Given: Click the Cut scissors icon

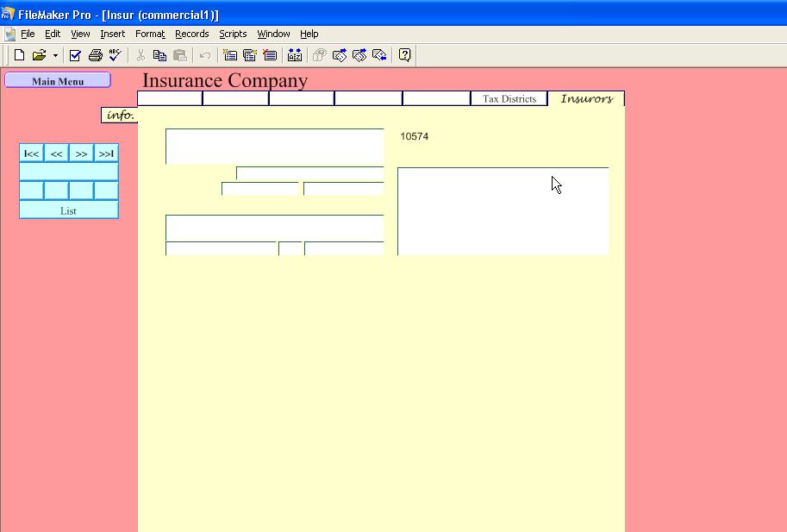Looking at the screenshot, I should [x=141, y=55].
